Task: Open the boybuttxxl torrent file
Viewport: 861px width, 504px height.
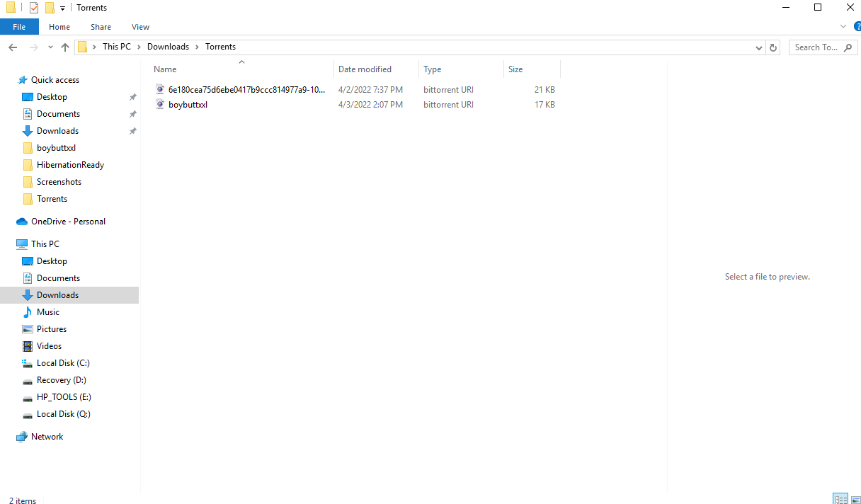Action: coord(188,104)
